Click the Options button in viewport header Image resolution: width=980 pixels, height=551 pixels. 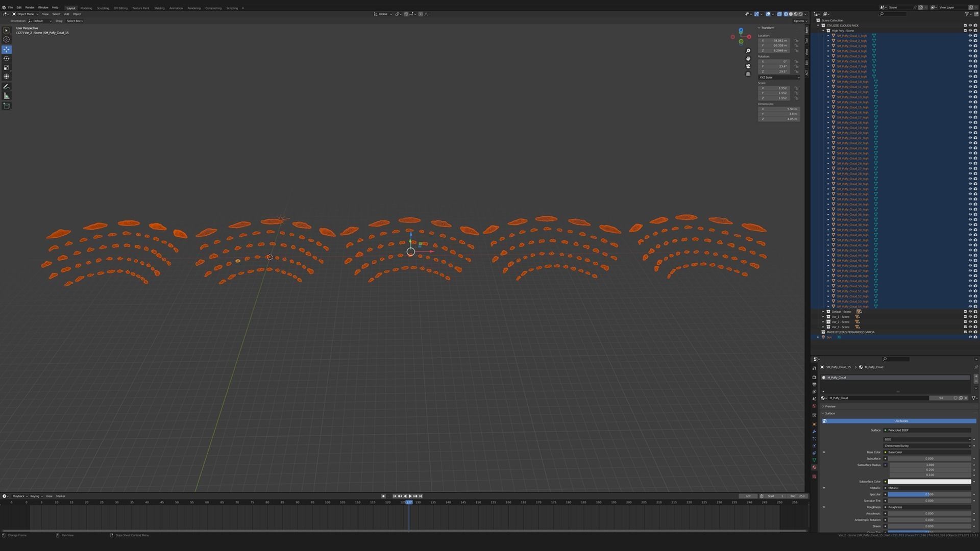point(799,21)
